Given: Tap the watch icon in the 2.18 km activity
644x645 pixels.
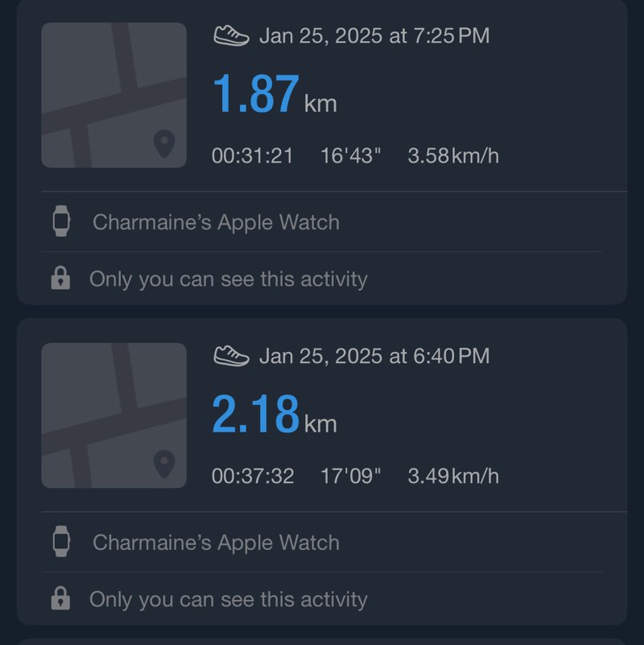Looking at the screenshot, I should (x=61, y=542).
